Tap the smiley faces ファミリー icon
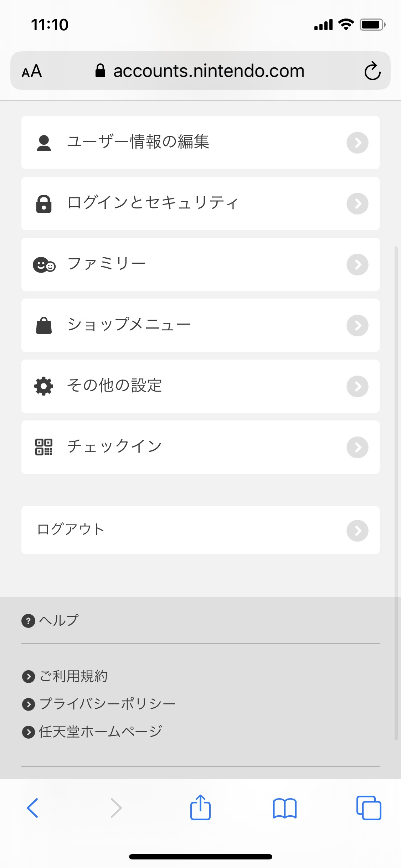This screenshot has width=401, height=868. [x=44, y=265]
